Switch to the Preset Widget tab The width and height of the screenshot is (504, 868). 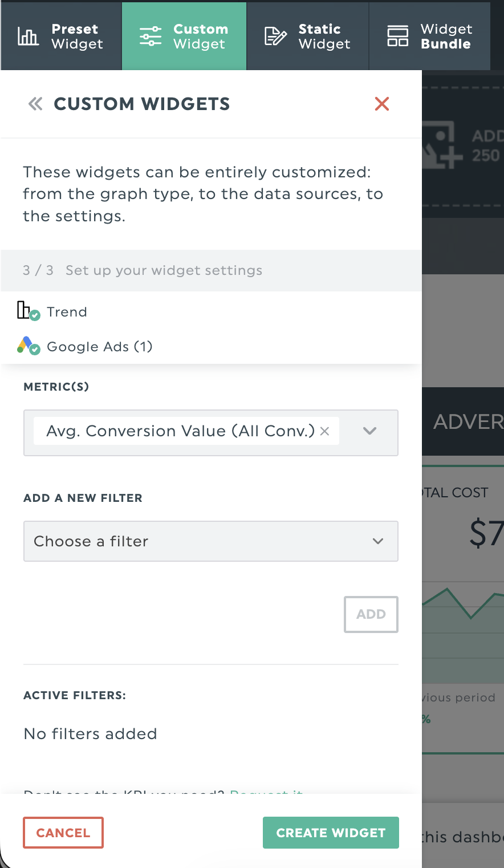62,36
